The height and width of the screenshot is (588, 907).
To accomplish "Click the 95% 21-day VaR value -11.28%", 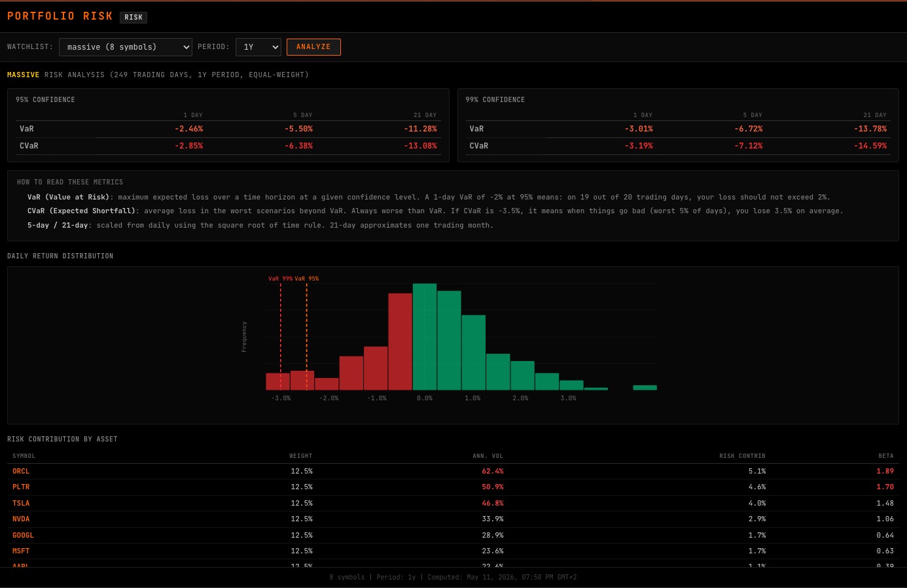I will 421,129.
